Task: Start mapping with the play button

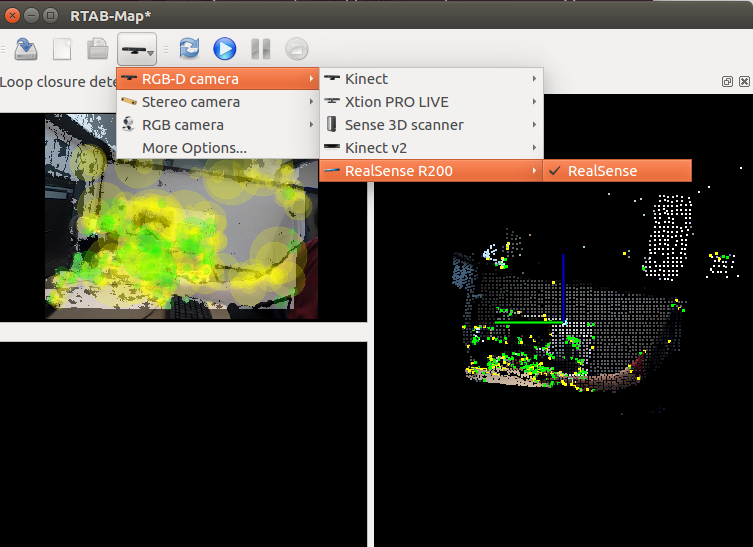Action: click(225, 48)
